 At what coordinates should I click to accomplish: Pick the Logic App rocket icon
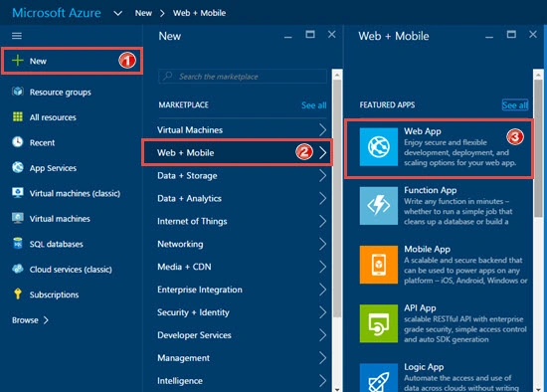[379, 378]
